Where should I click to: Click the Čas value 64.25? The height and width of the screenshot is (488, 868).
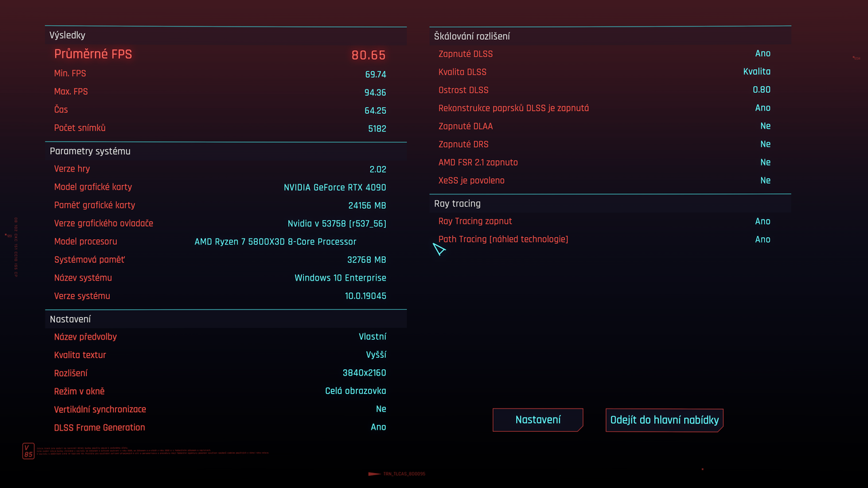point(375,110)
